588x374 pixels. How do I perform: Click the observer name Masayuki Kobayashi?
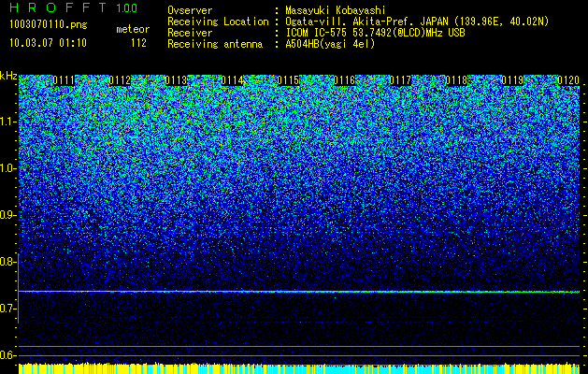click(x=336, y=10)
